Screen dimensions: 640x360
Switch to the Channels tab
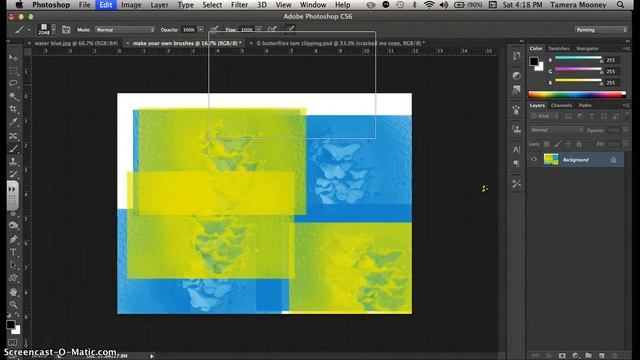[x=561, y=105]
